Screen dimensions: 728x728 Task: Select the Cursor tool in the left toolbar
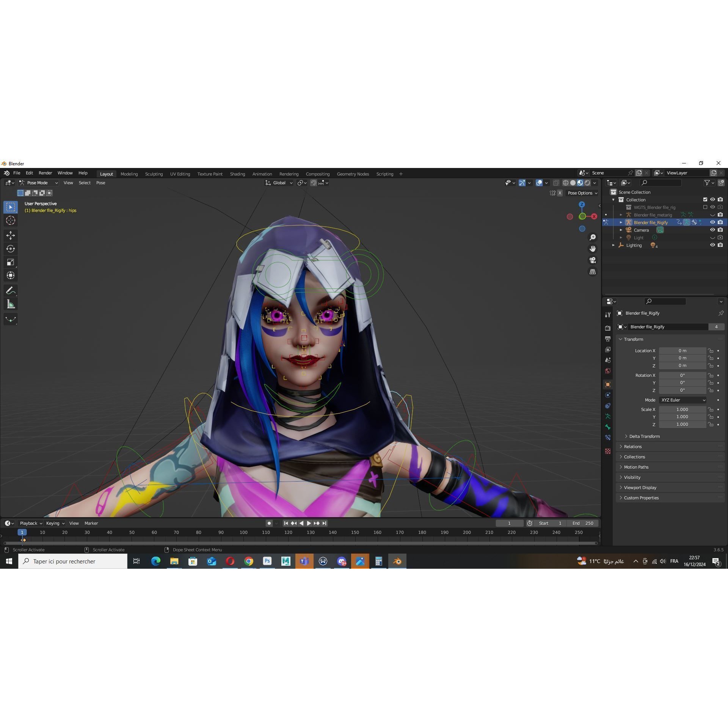pos(11,220)
